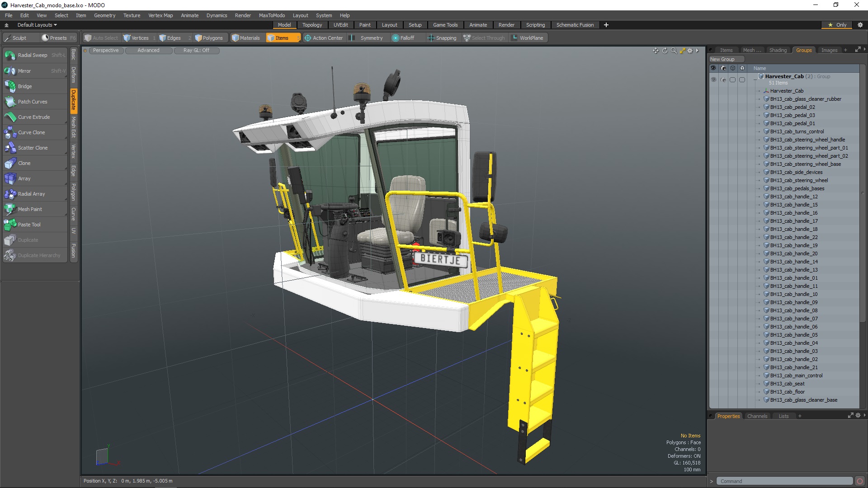
Task: Toggle visibility eye of Harvester_Cab group
Action: pyautogui.click(x=713, y=80)
